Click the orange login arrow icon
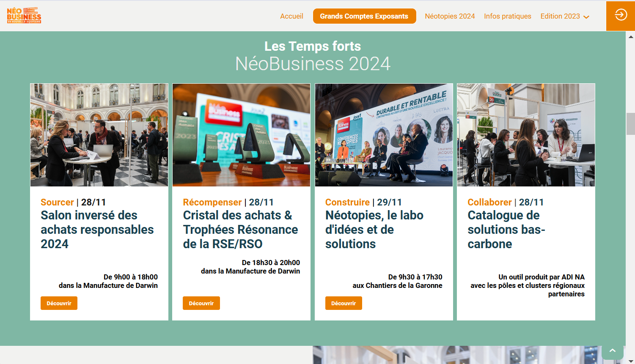This screenshot has width=635, height=364. coord(621,15)
